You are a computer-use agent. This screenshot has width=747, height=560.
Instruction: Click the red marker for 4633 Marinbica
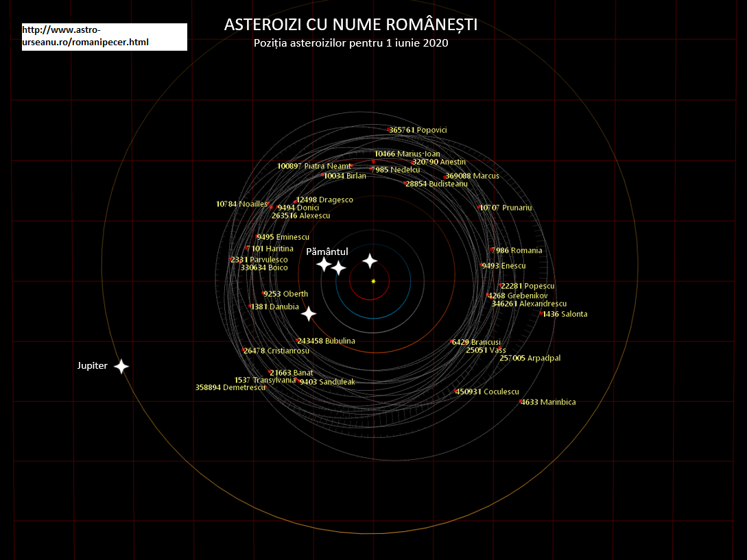coord(521,402)
